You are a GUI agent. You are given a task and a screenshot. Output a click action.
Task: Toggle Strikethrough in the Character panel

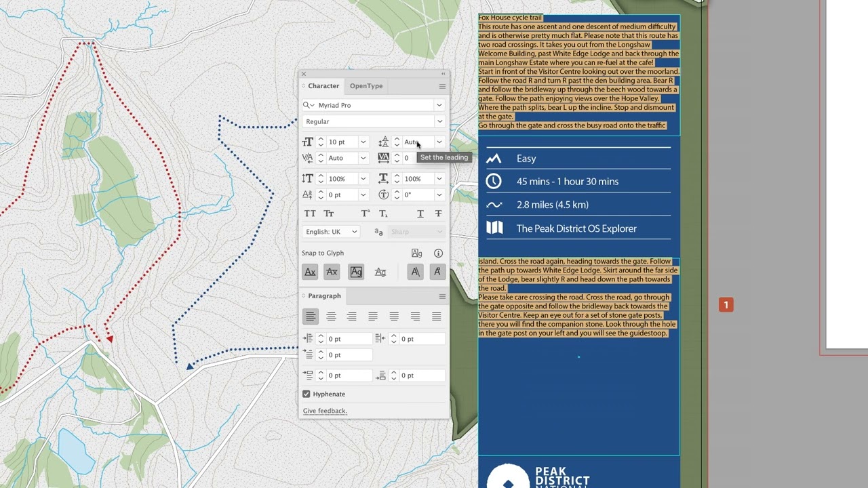[x=438, y=213]
